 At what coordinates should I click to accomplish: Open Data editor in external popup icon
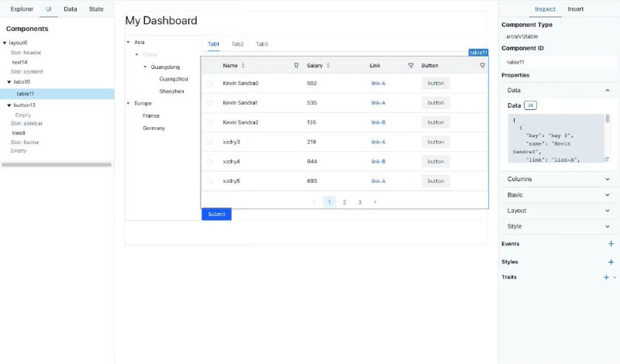606,159
